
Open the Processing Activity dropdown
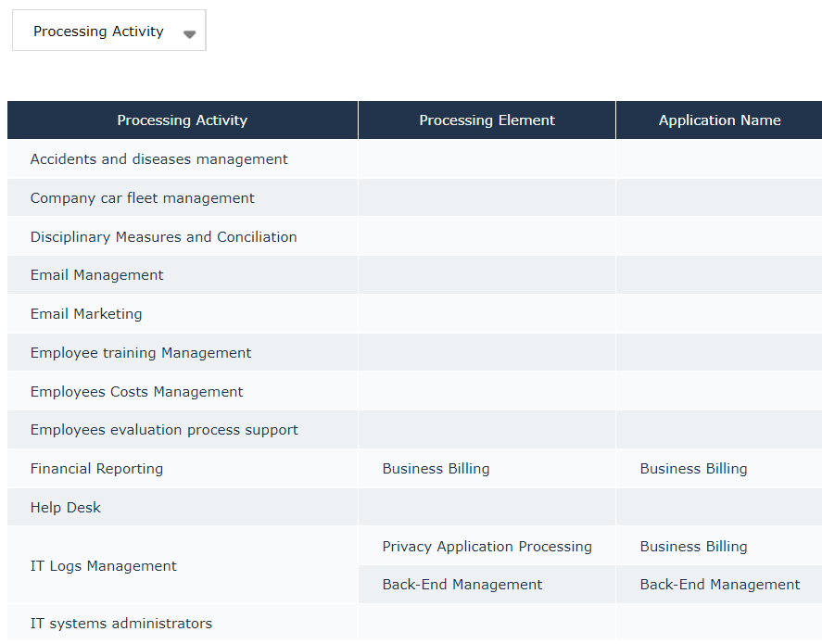coord(108,32)
